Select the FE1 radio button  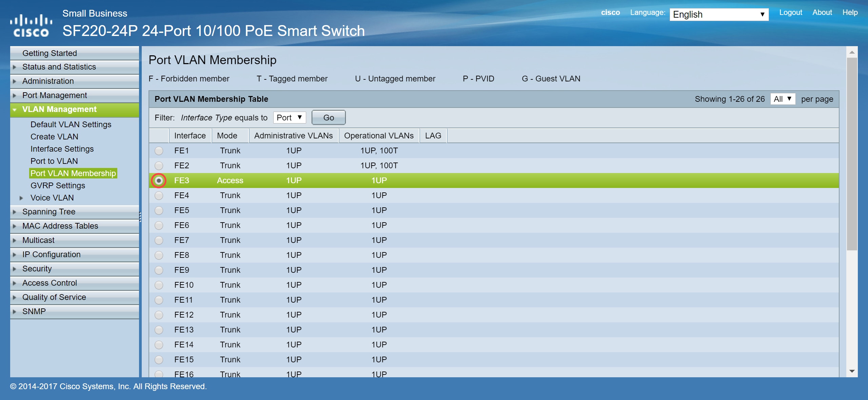click(159, 151)
